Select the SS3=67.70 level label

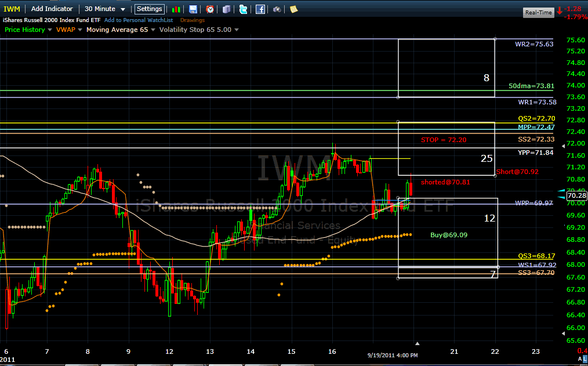pos(536,273)
